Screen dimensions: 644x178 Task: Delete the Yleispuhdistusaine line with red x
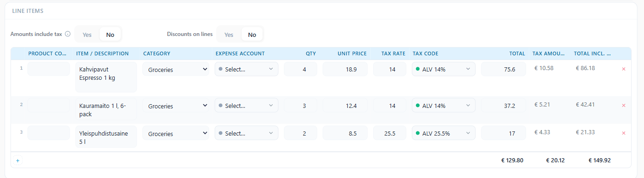(x=624, y=133)
